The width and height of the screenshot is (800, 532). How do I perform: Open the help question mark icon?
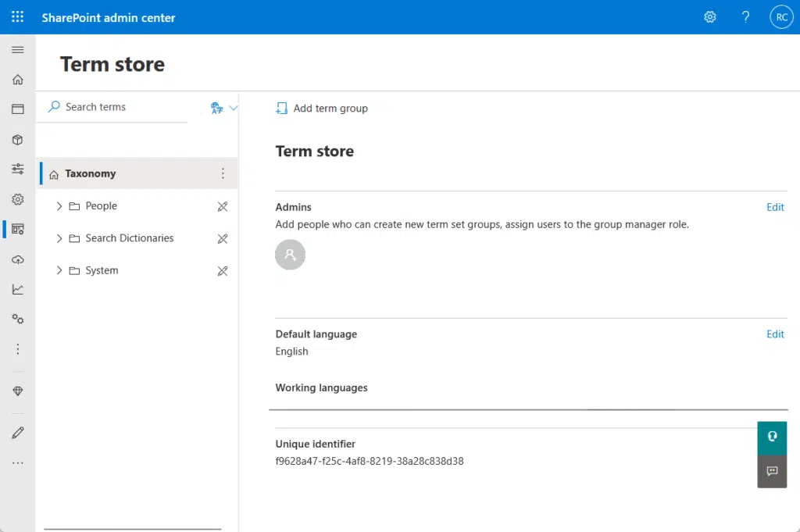tap(745, 17)
